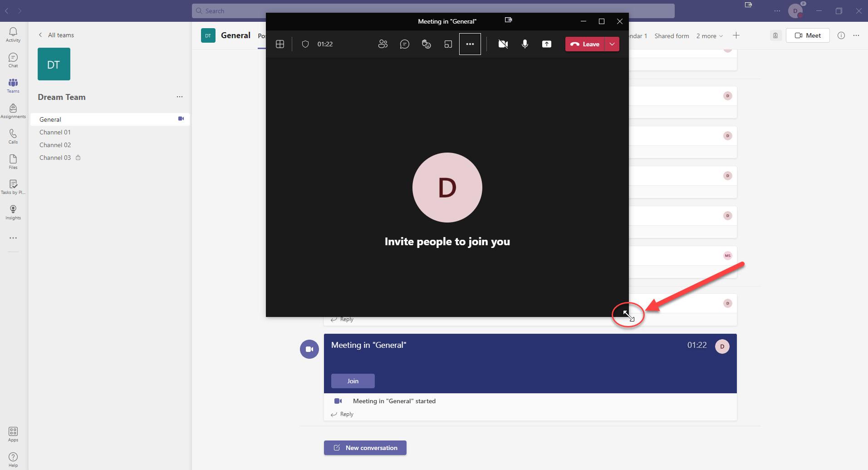Select Channel 02 in Dream Team
The image size is (868, 470).
pyautogui.click(x=55, y=144)
